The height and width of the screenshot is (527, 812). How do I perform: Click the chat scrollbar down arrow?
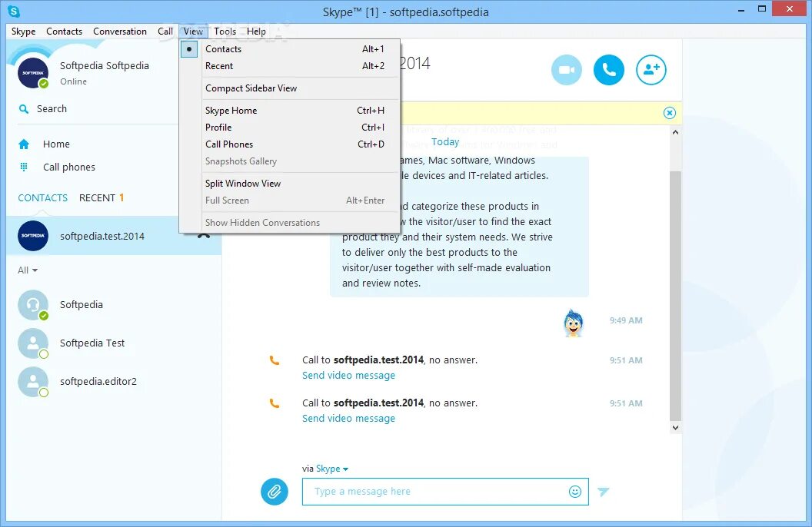coord(675,428)
